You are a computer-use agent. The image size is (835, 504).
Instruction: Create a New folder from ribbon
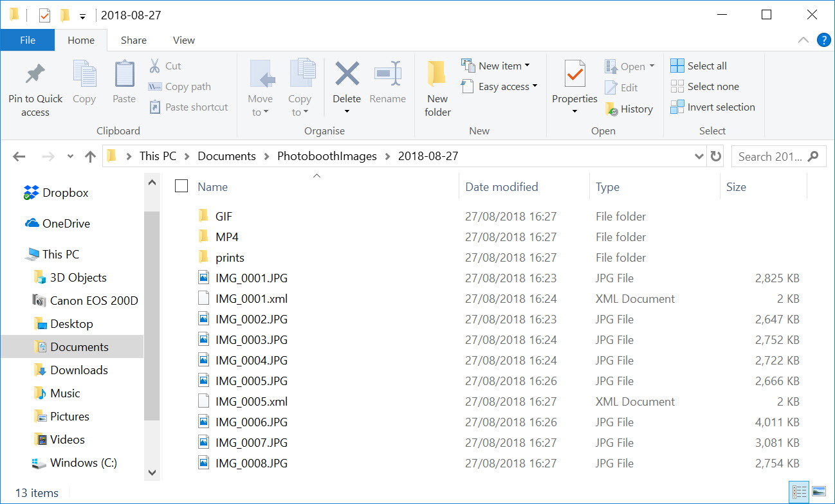[x=437, y=89]
